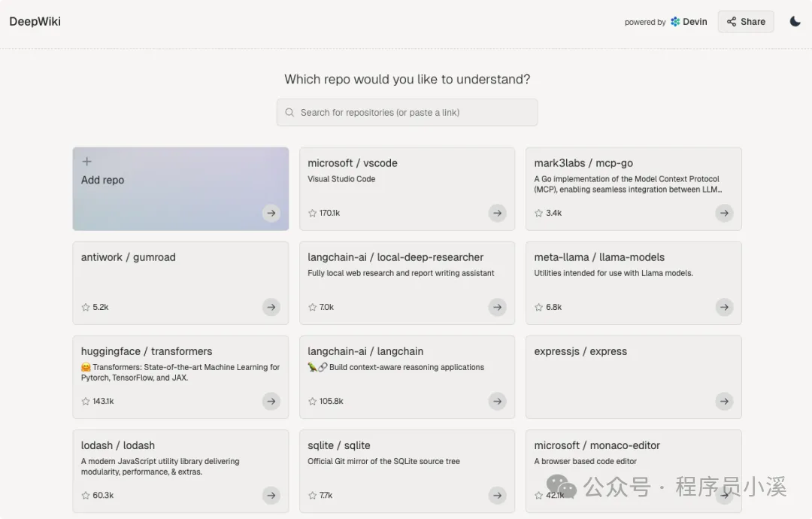The image size is (812, 519).
Task: Open the Devin logo link
Action: point(689,22)
